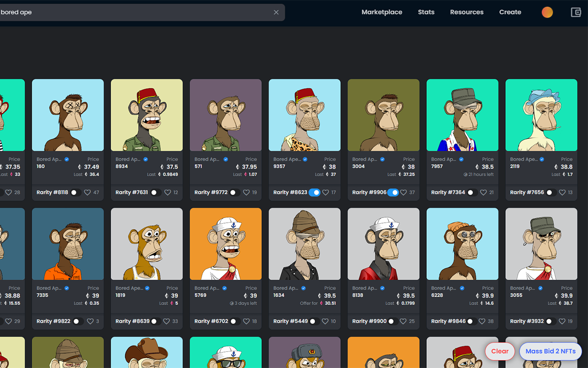Click clock icon beside '3 days left'
Image resolution: width=588 pixels, height=368 pixels.
[x=232, y=303]
